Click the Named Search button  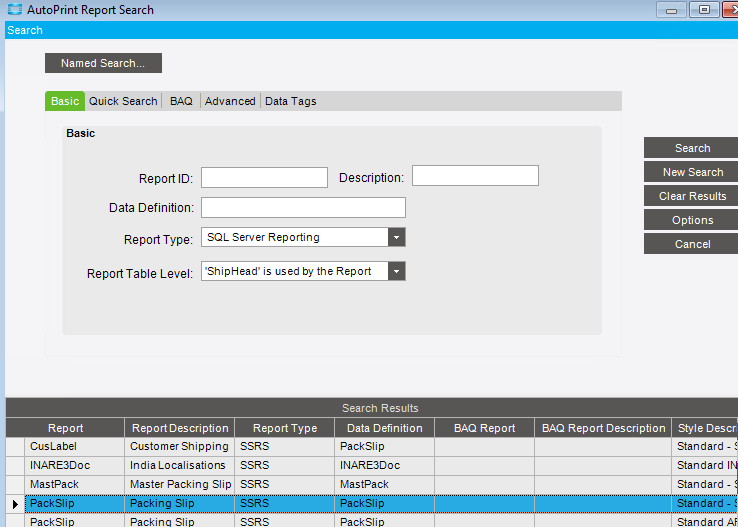103,63
